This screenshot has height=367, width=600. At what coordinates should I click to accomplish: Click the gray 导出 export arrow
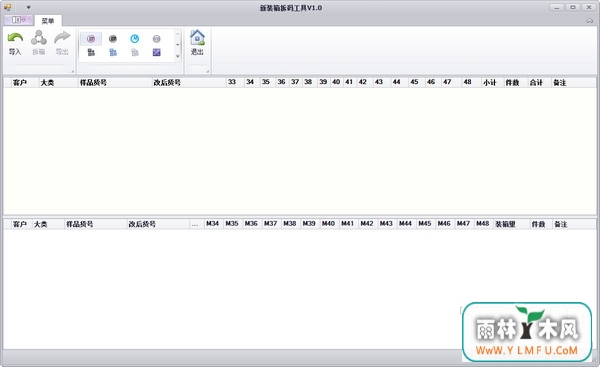pos(62,38)
